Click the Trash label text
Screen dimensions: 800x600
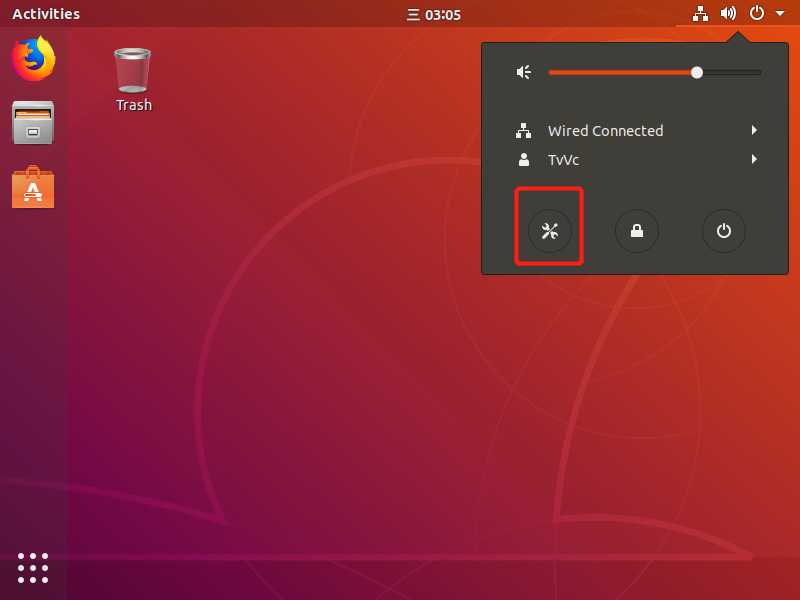point(134,105)
